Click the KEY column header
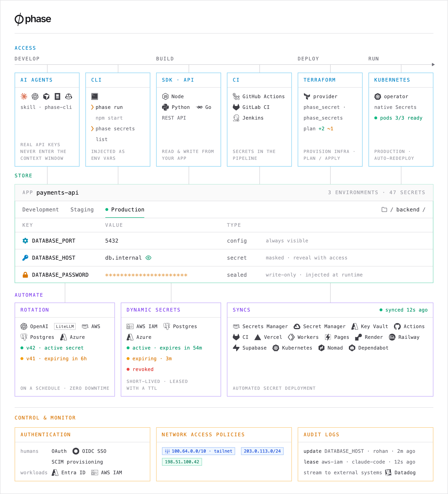This screenshot has height=494, width=448. (x=28, y=225)
